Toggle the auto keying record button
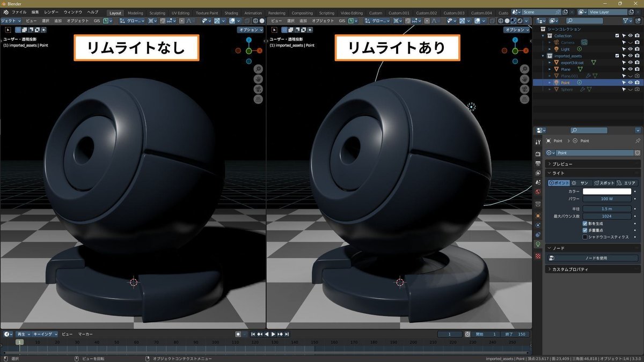644x362 pixels. (x=238, y=334)
